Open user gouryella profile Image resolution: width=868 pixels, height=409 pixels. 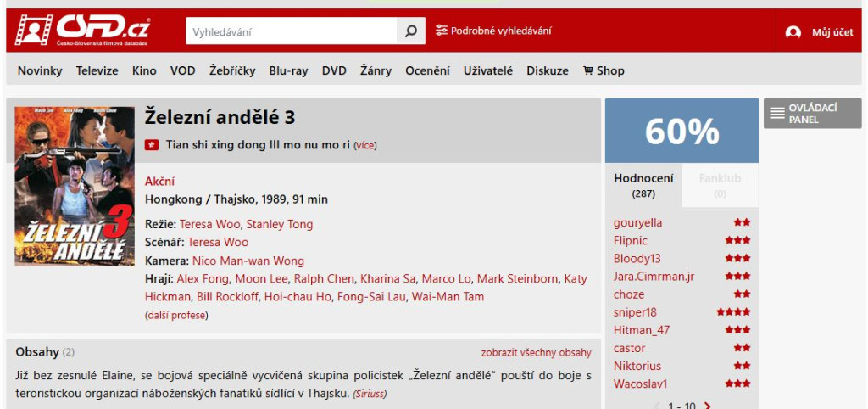pyautogui.click(x=637, y=223)
